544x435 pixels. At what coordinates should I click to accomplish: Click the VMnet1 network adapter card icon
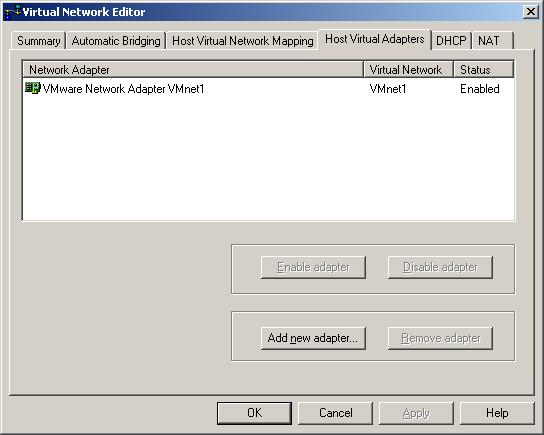33,88
